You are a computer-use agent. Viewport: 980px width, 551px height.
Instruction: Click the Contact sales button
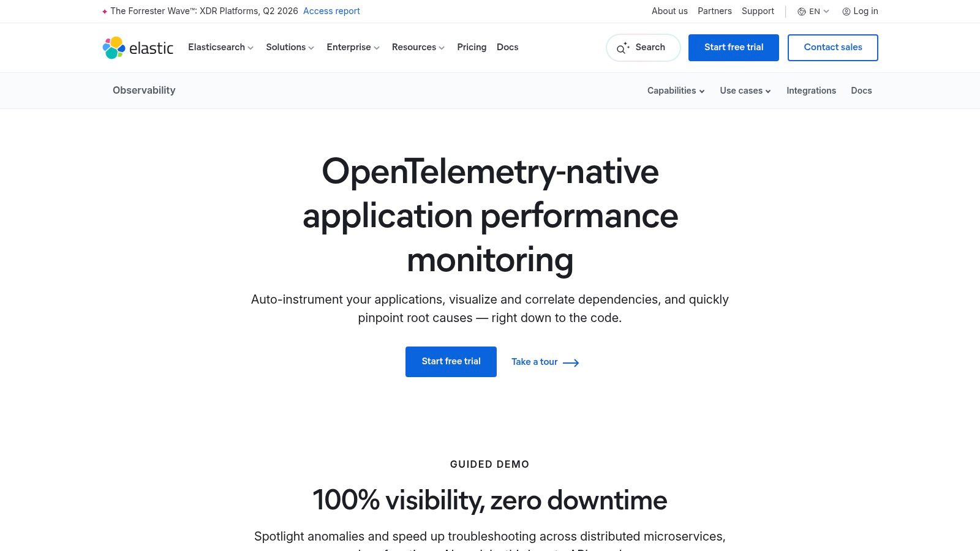pos(833,48)
